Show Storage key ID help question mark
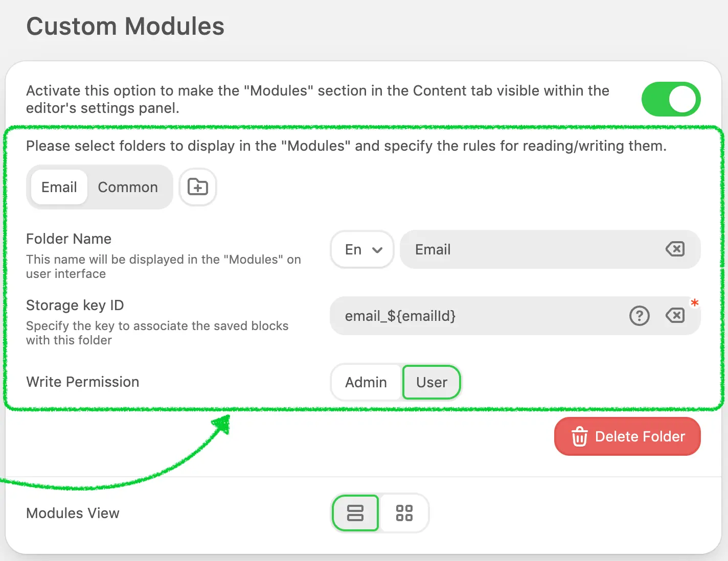The width and height of the screenshot is (728, 561). pos(639,316)
